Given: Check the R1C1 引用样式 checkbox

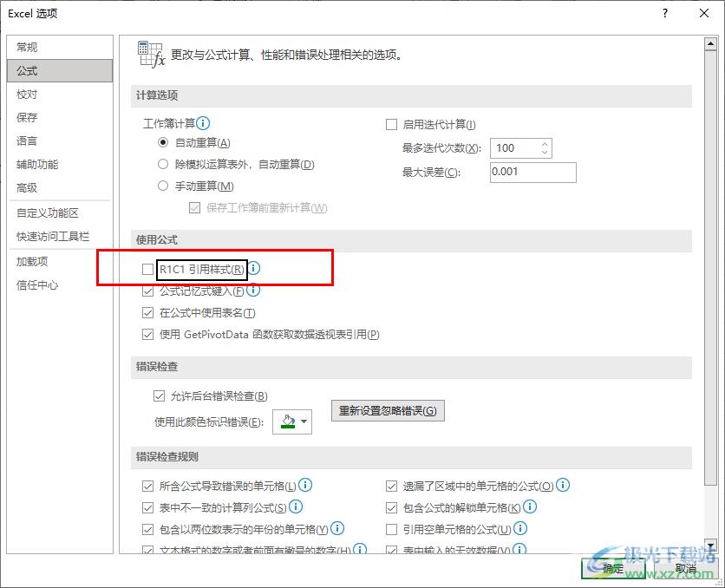Looking at the screenshot, I should click(147, 269).
